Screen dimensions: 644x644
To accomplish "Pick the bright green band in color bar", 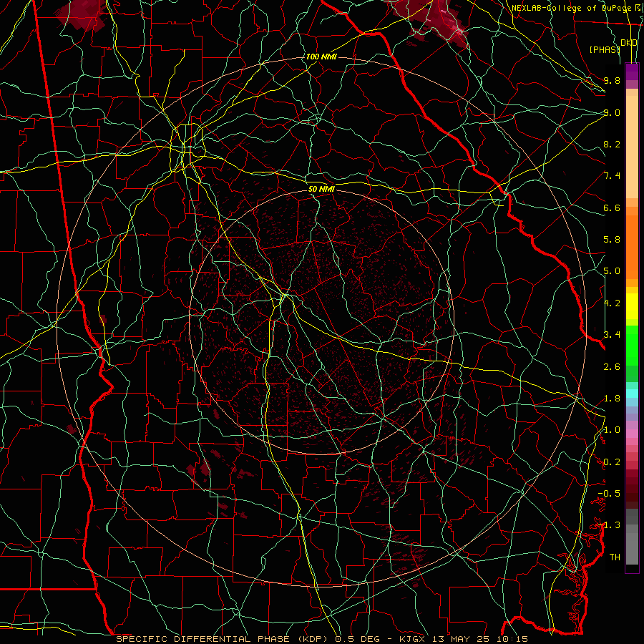I will (x=632, y=346).
